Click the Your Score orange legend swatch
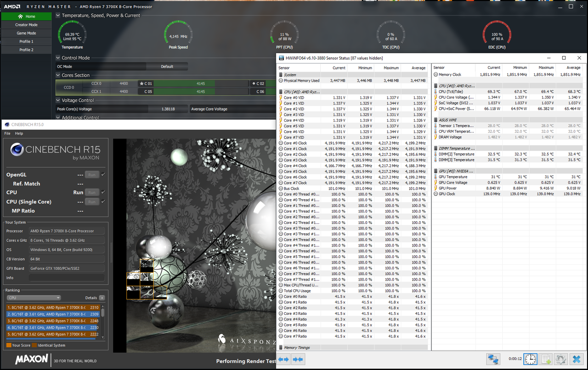This screenshot has height=370, width=588. click(x=9, y=345)
